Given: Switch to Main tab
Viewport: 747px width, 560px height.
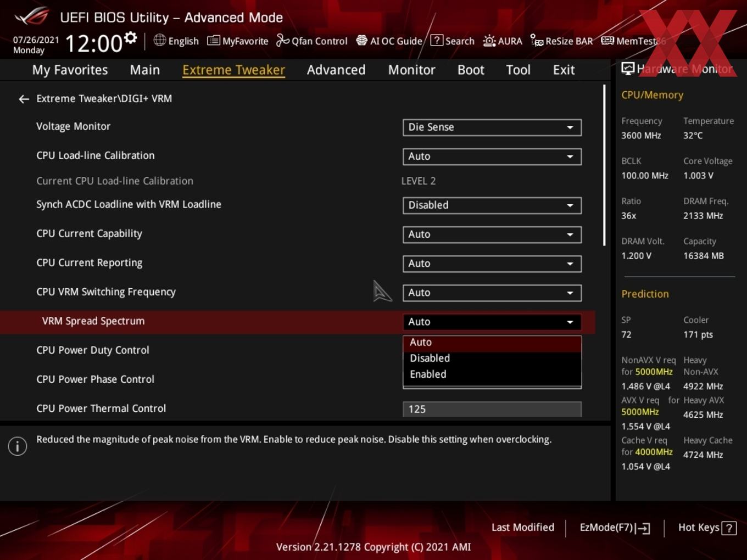Looking at the screenshot, I should pos(145,70).
